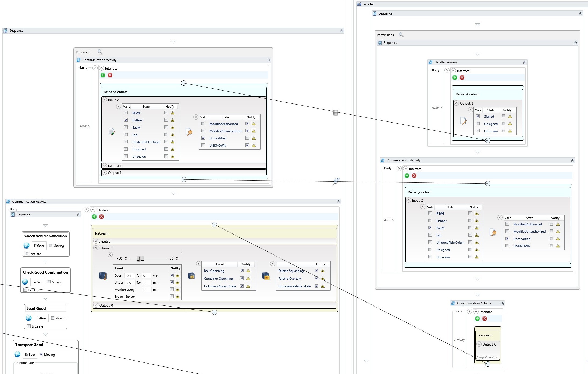Click the padlock access icon in IceCream

pos(191,276)
